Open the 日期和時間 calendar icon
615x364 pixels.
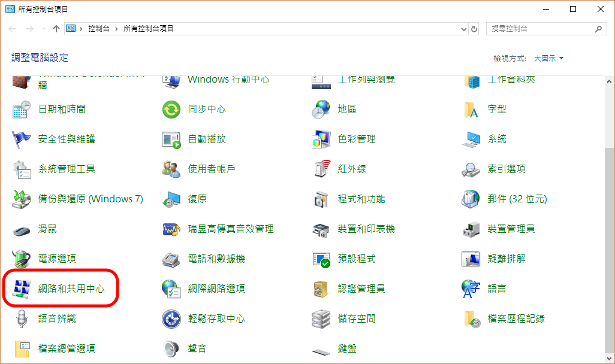tap(22, 109)
